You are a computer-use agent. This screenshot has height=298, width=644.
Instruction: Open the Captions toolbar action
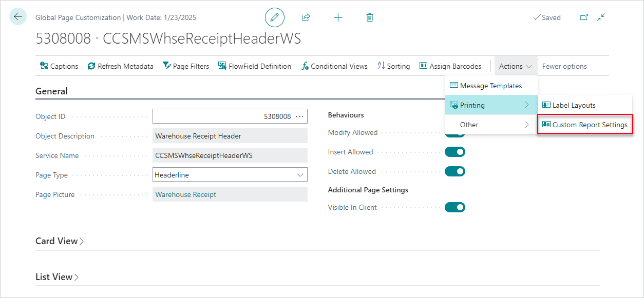tap(59, 66)
